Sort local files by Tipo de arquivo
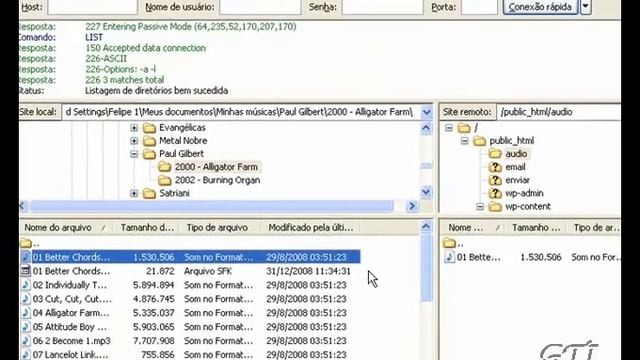This screenshot has width=640, height=360. click(219, 228)
